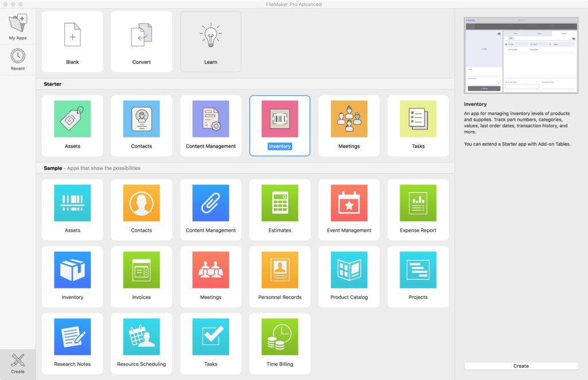Select the Convert file tile

click(x=141, y=41)
